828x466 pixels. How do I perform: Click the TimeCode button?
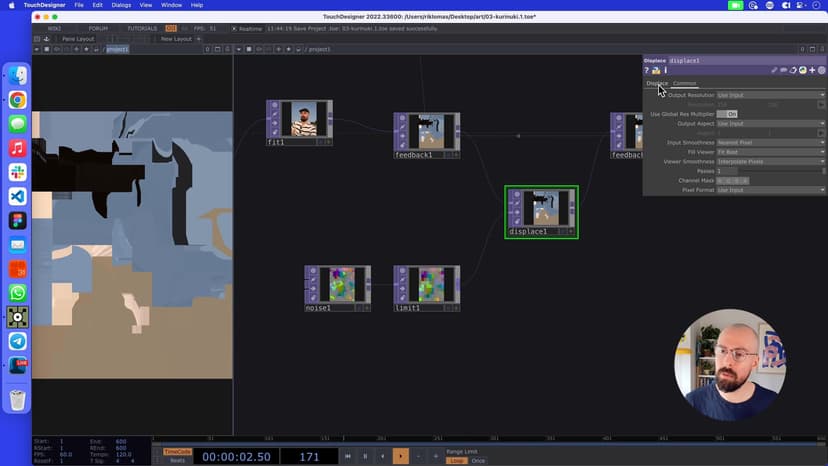[x=177, y=452]
